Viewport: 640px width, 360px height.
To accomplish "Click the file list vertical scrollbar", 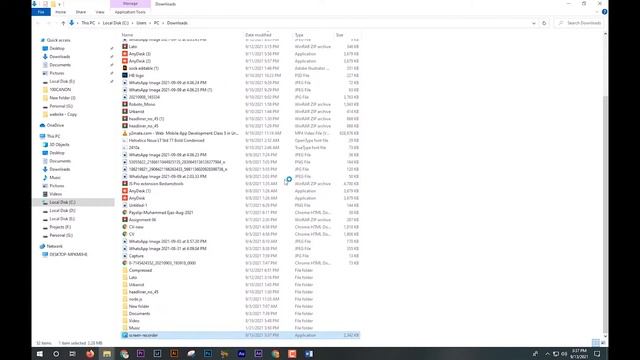I will [x=605, y=214].
